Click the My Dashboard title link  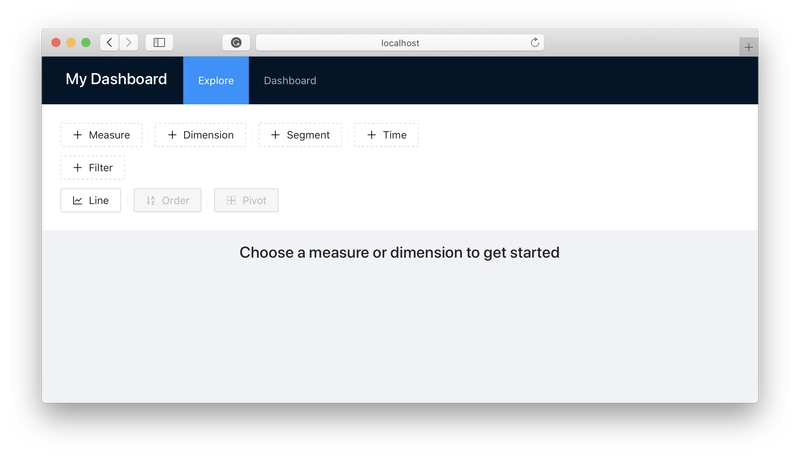tap(116, 79)
